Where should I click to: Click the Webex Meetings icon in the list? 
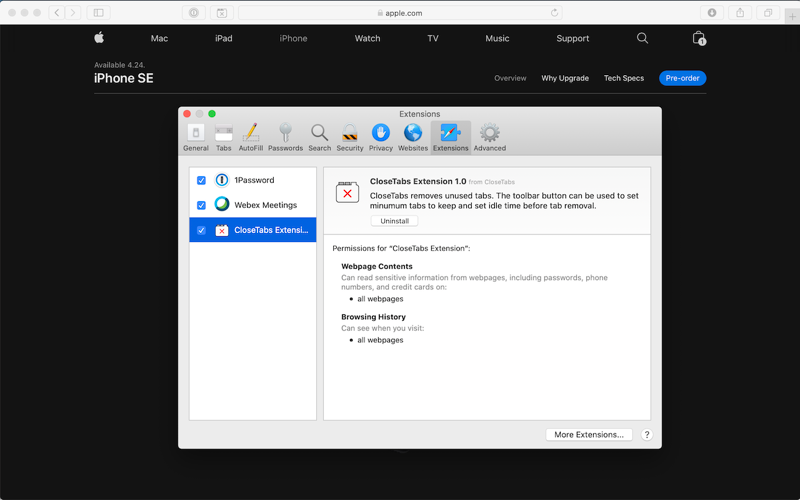click(x=221, y=204)
